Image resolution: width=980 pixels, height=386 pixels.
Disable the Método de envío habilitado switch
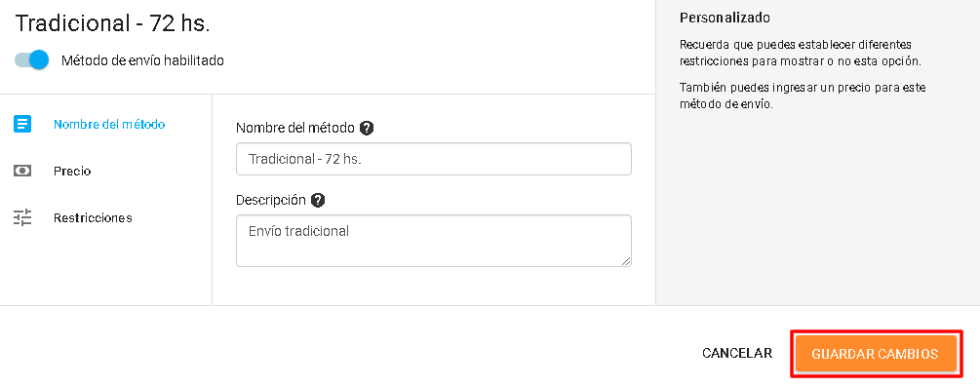(x=32, y=60)
